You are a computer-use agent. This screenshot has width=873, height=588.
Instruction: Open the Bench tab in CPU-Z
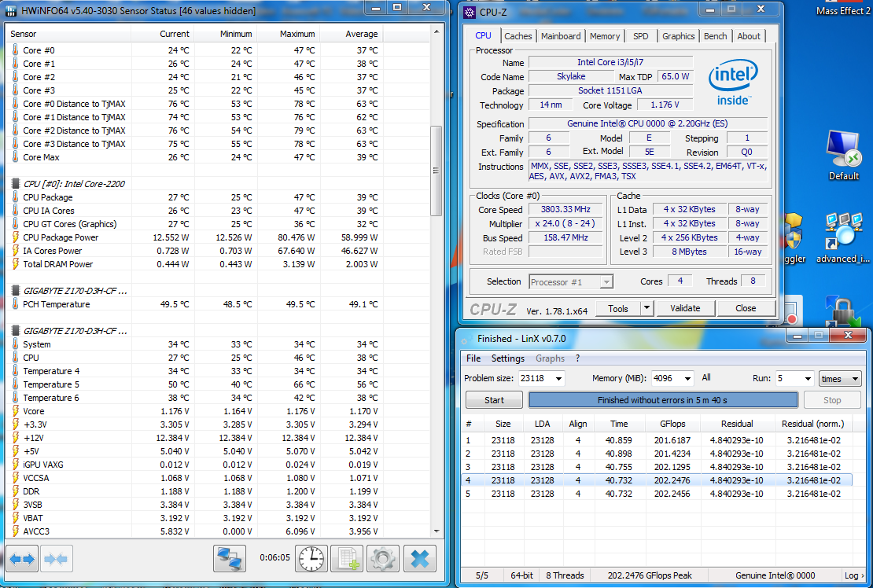point(716,36)
